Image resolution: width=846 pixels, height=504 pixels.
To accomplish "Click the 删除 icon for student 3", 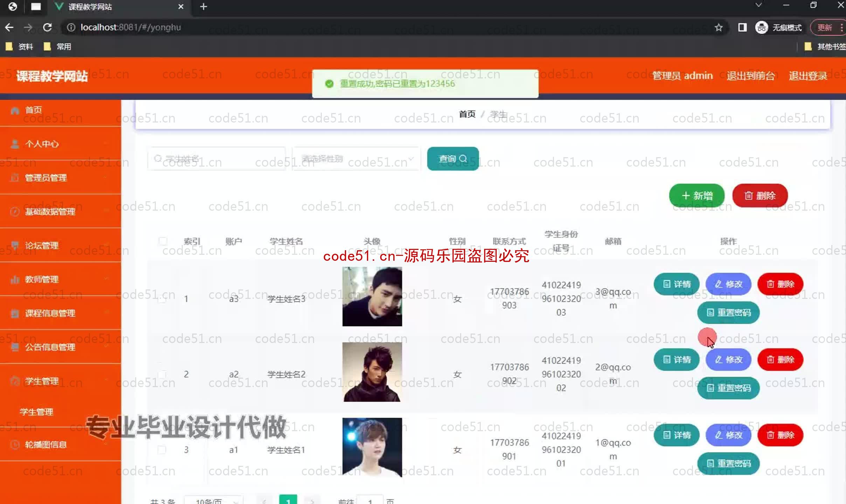I will 780,435.
